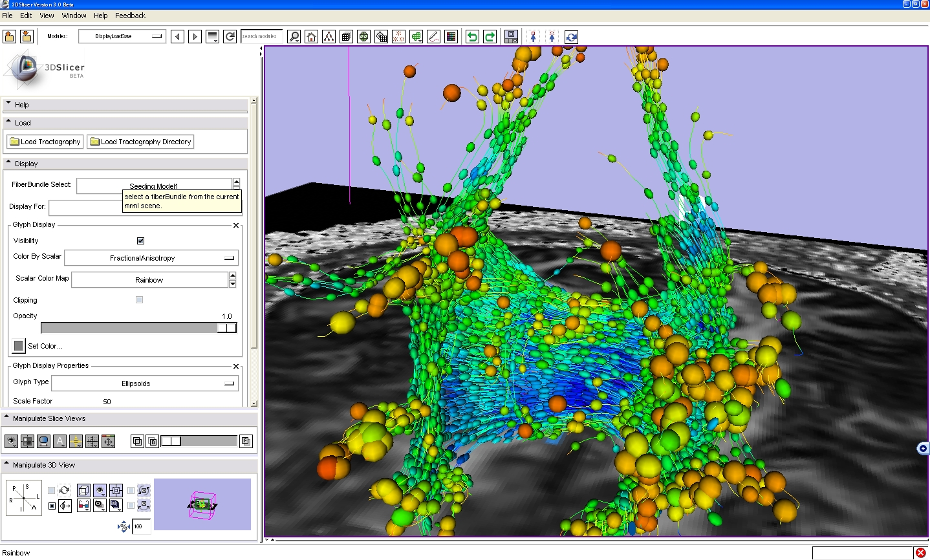
Task: Click the green Redo arrow icon
Action: click(490, 37)
